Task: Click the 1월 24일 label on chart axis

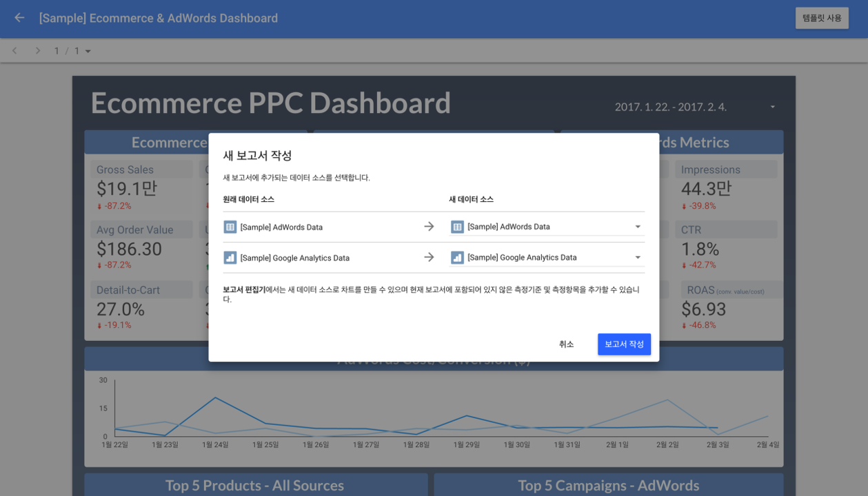Action: pyautogui.click(x=215, y=445)
